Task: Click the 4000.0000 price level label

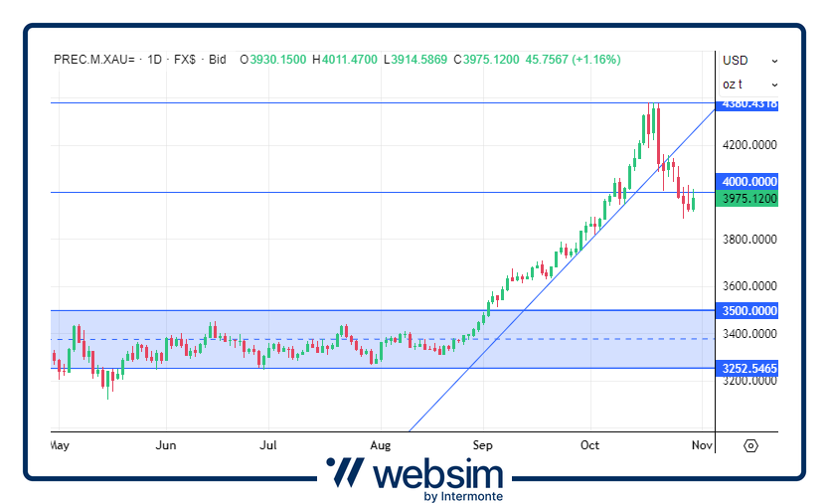Action: [x=750, y=182]
